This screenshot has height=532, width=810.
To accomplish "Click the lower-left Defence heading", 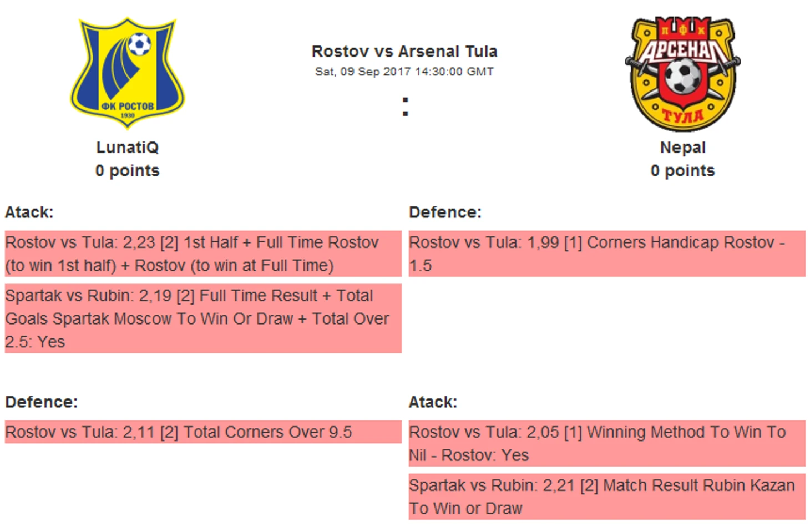I will (x=42, y=402).
